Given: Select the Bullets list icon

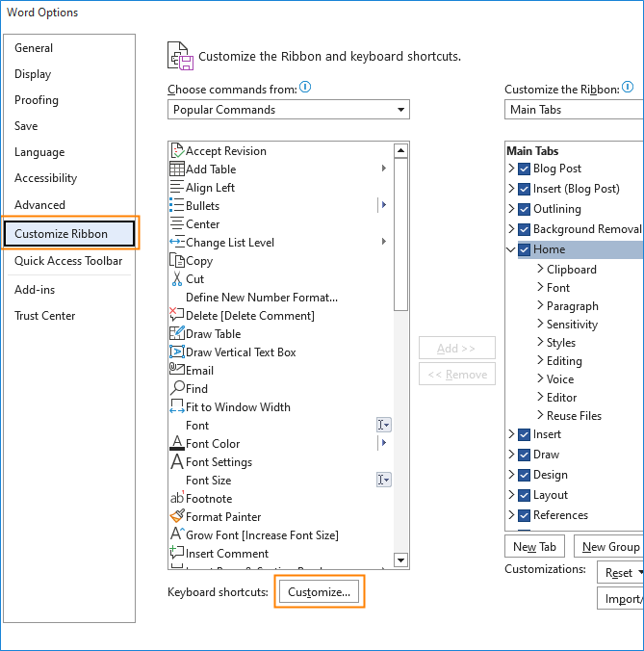Looking at the screenshot, I should [177, 205].
